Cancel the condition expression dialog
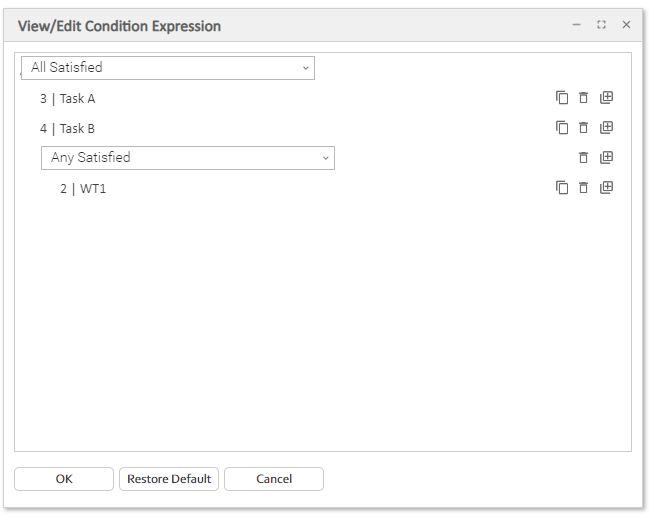The image size is (649, 516). 273,479
